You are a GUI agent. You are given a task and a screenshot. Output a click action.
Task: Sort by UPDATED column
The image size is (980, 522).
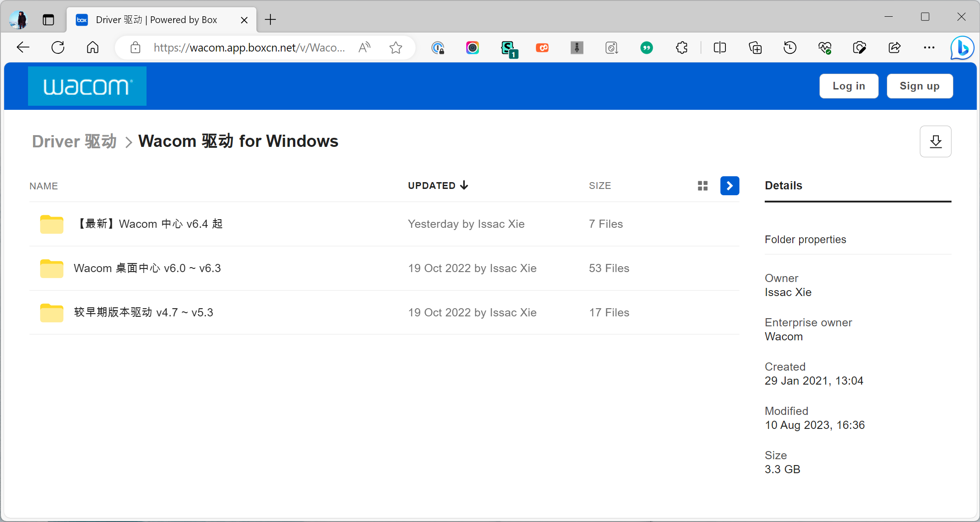tap(438, 186)
